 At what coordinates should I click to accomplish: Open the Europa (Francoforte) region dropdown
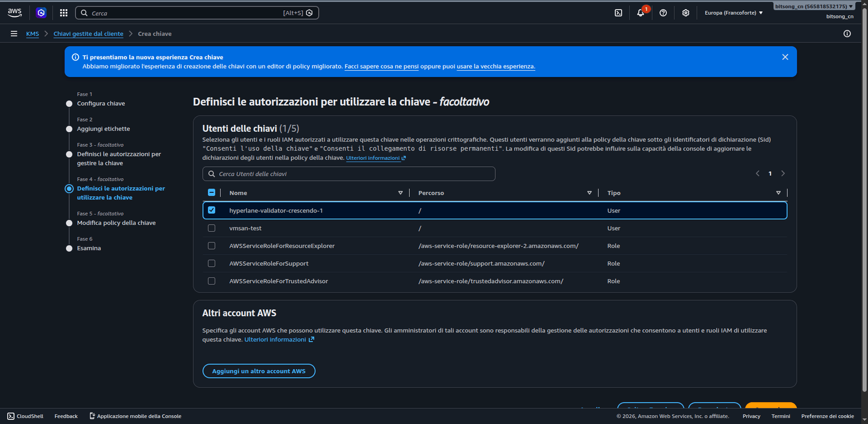click(734, 12)
